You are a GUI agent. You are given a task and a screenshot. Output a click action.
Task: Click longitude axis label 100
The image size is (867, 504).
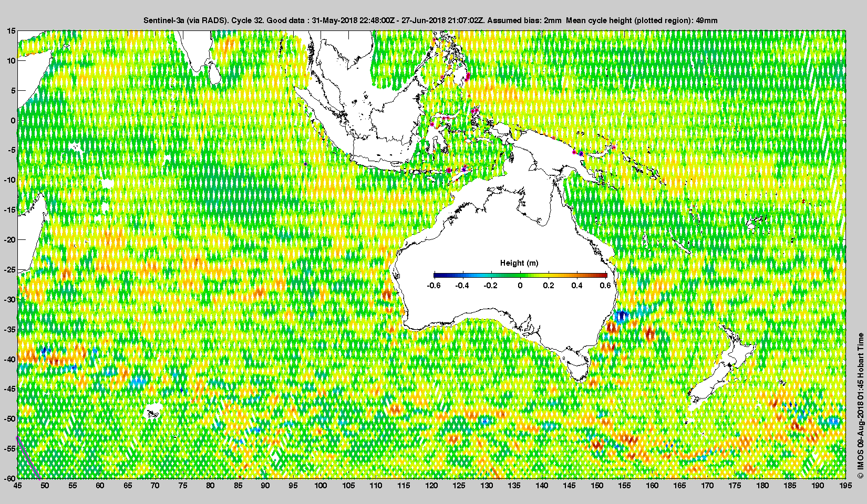pyautogui.click(x=321, y=486)
